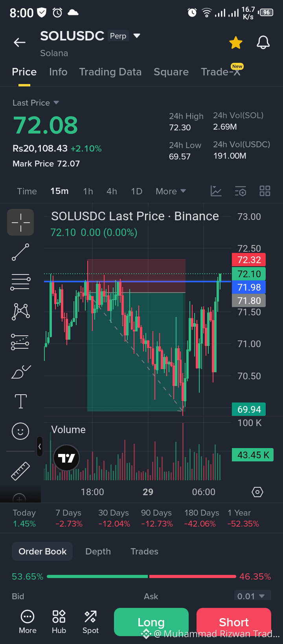Select the Order Book tab
This screenshot has width=283, height=644.
(42, 551)
